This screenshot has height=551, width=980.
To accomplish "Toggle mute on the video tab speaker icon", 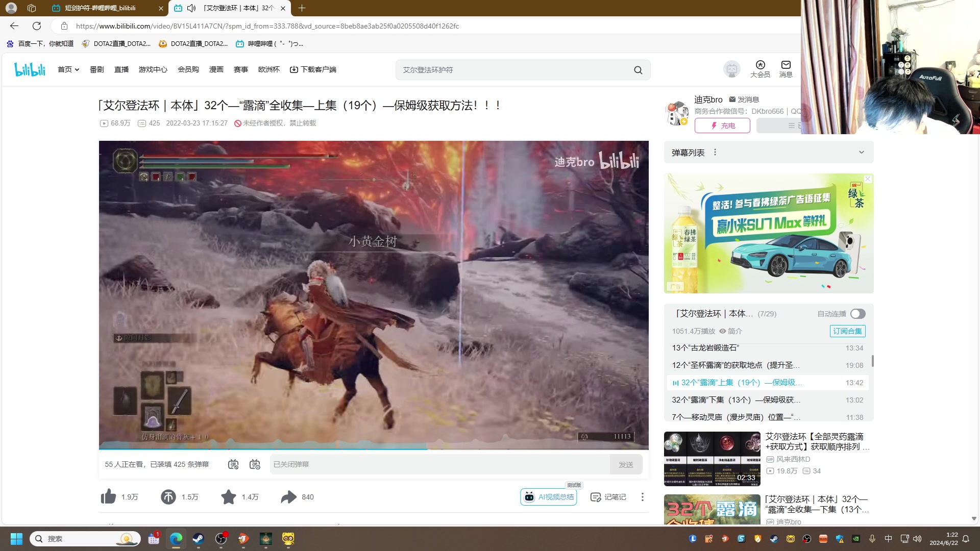I will 191,8.
